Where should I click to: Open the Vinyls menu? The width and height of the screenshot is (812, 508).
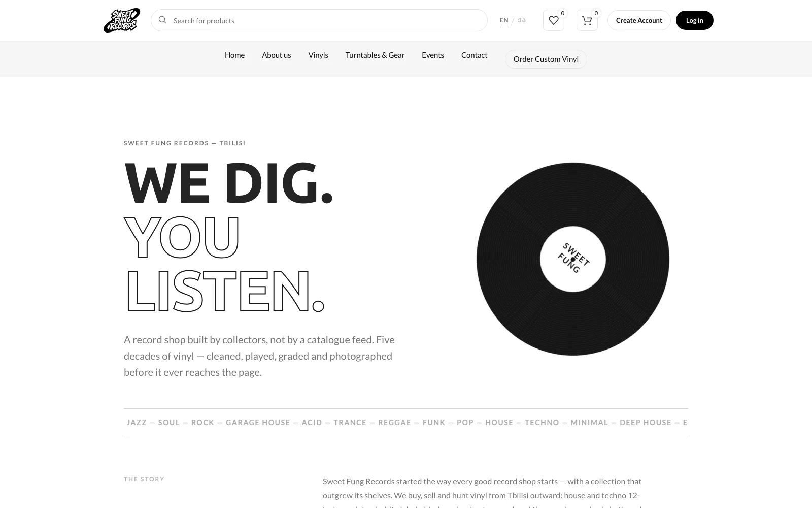click(x=318, y=55)
